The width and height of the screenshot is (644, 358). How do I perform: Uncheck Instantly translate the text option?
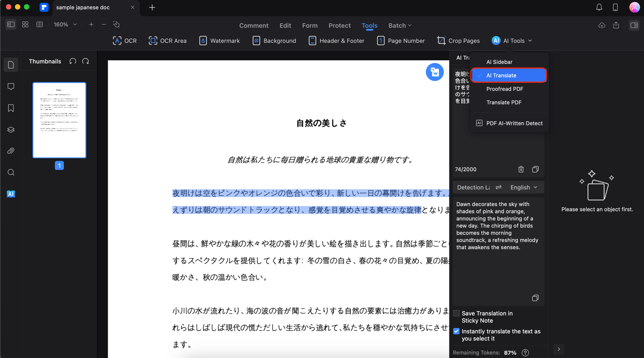pyautogui.click(x=456, y=331)
